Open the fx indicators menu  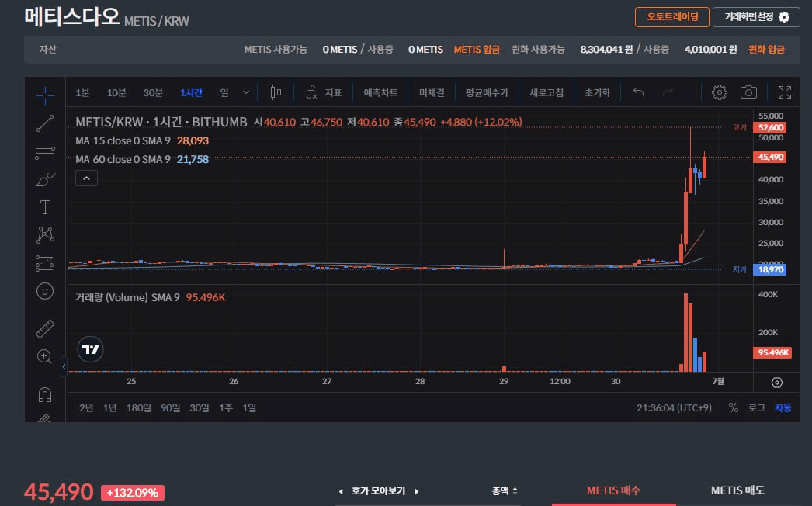click(311, 92)
